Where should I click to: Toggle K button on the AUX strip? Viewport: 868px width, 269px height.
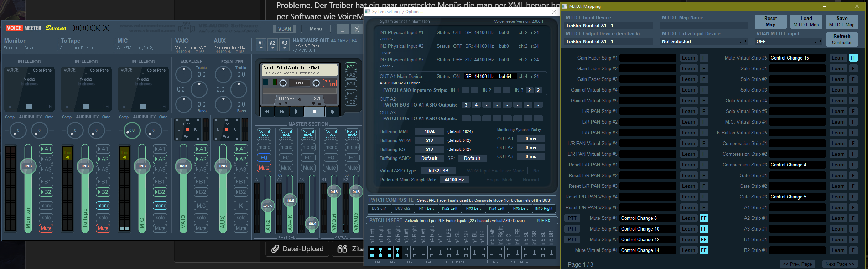[241, 206]
